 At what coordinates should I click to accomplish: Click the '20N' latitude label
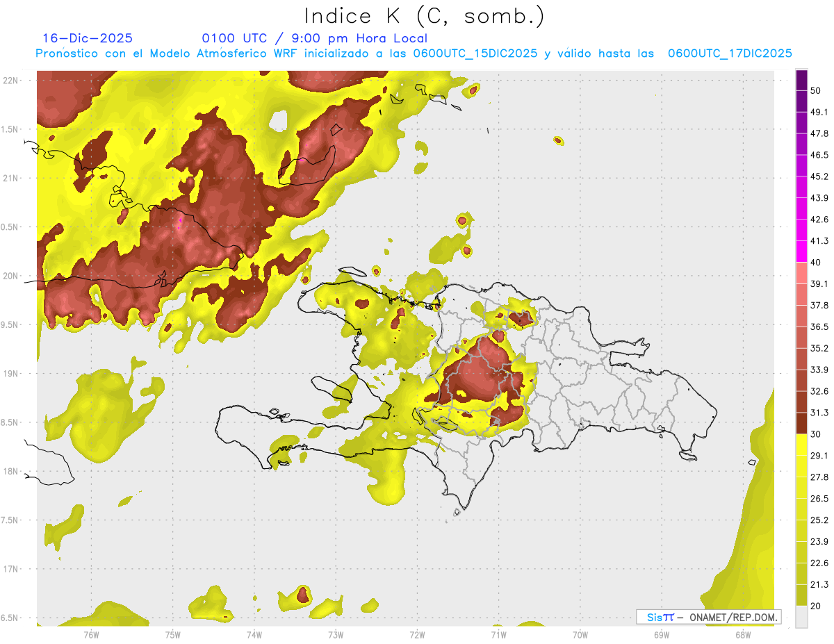point(10,276)
